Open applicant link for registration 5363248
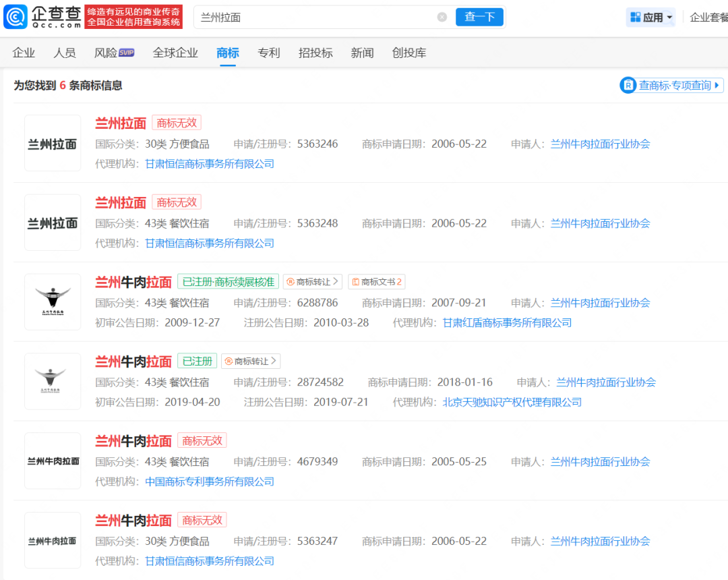Image resolution: width=728 pixels, height=580 pixels. pos(601,223)
